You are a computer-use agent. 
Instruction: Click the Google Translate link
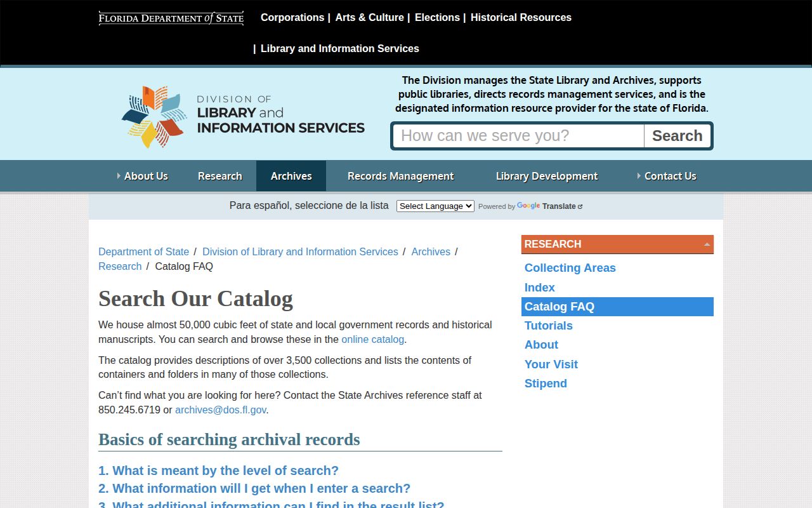click(x=550, y=206)
